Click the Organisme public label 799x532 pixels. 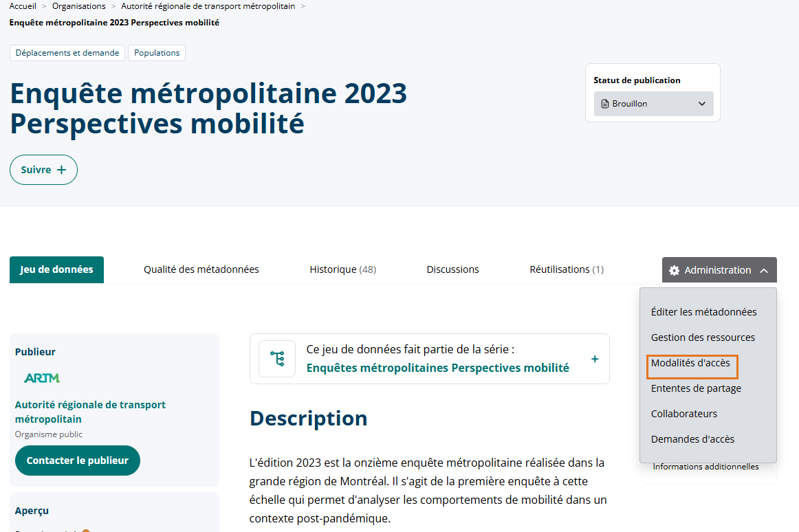click(x=48, y=434)
